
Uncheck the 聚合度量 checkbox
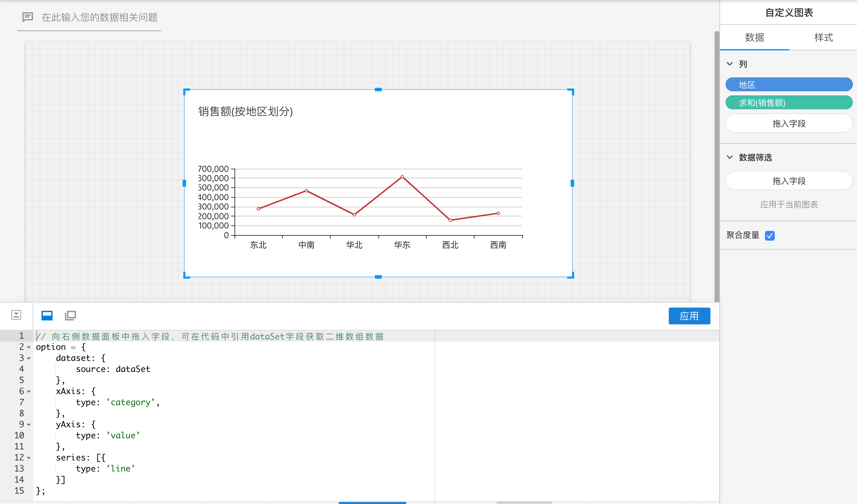click(770, 235)
